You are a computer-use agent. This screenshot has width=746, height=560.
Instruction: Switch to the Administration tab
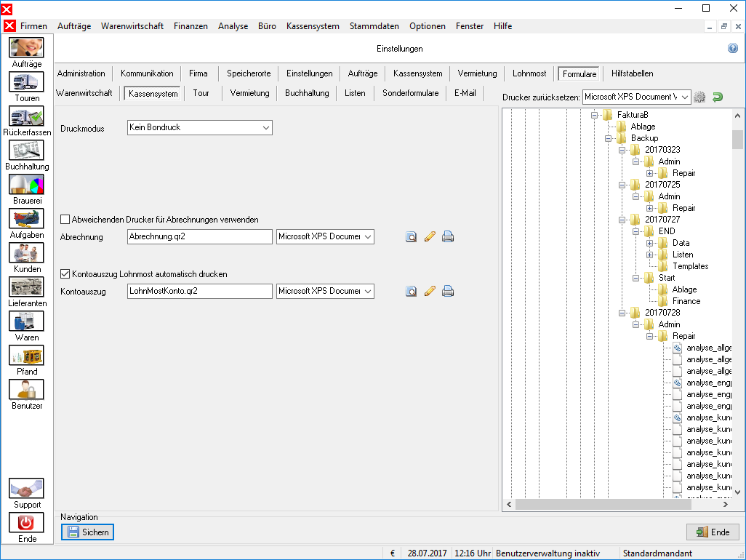coord(81,73)
